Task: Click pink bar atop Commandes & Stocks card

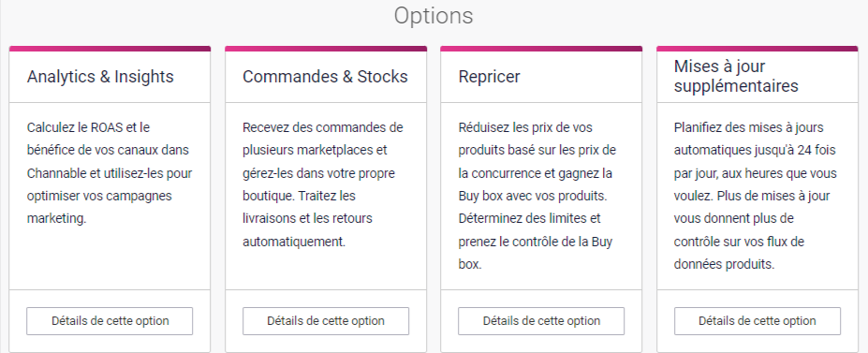Action: tap(326, 49)
